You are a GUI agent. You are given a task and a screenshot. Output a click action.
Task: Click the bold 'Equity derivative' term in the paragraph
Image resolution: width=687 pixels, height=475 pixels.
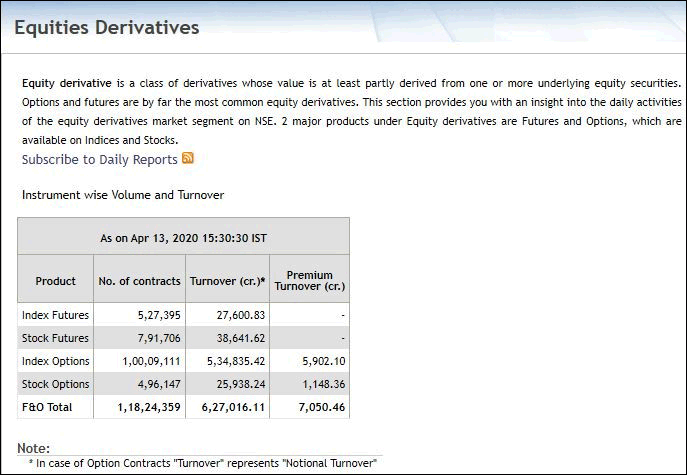(67, 83)
